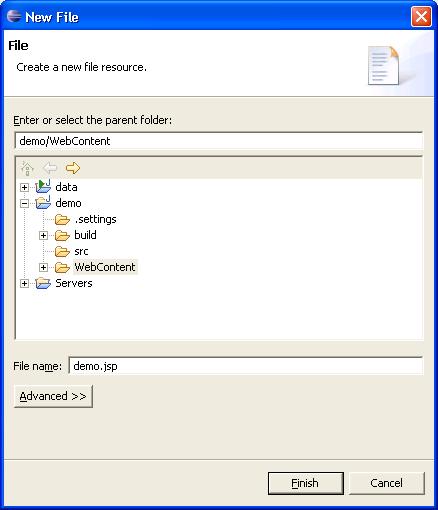
Task: Expand the Servers project node
Action: (x=24, y=283)
